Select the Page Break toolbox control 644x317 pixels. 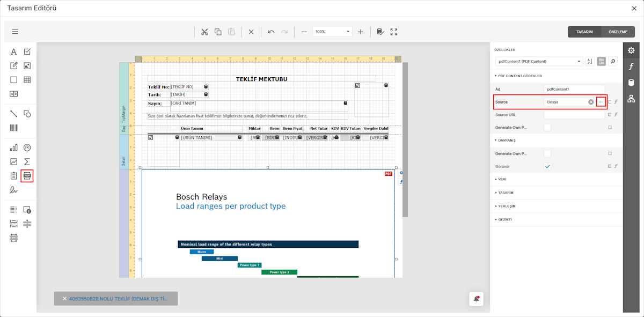pyautogui.click(x=14, y=223)
